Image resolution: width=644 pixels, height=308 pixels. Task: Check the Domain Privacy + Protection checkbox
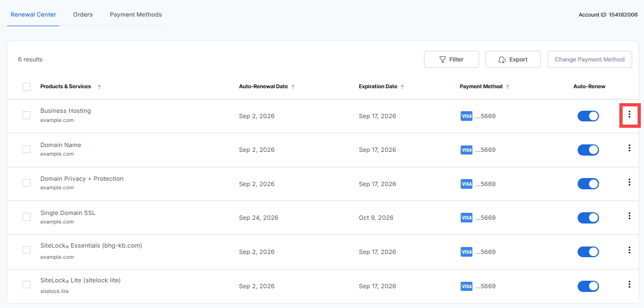[x=26, y=183]
